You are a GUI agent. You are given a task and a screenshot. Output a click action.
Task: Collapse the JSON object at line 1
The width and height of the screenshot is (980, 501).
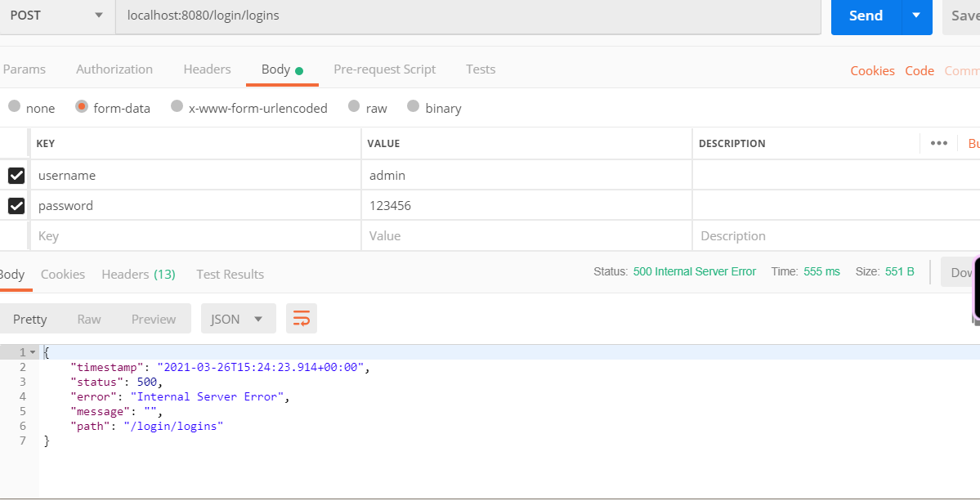point(33,353)
